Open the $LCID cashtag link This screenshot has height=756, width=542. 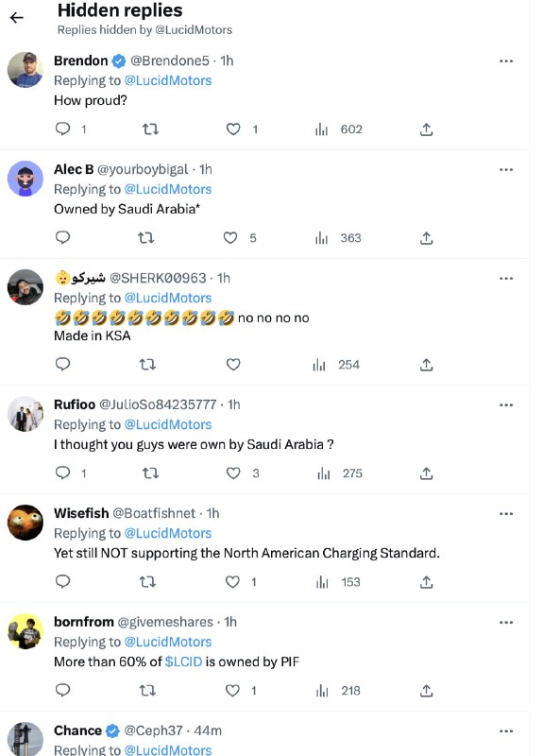(x=183, y=661)
